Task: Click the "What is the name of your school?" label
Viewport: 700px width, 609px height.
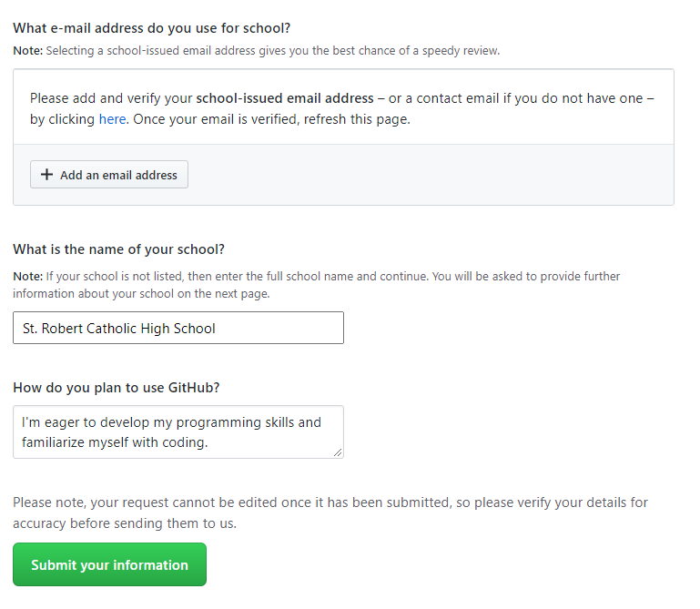Action: pyautogui.click(x=118, y=249)
